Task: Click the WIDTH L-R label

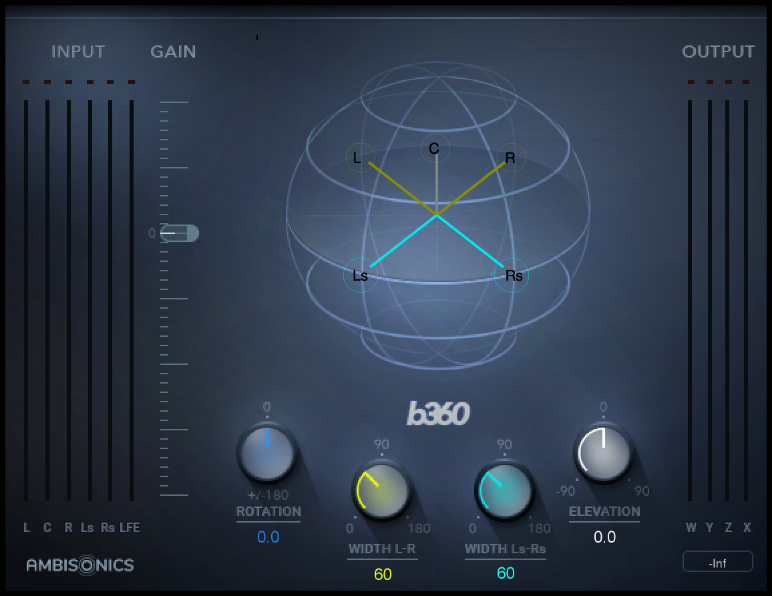Action: point(382,549)
